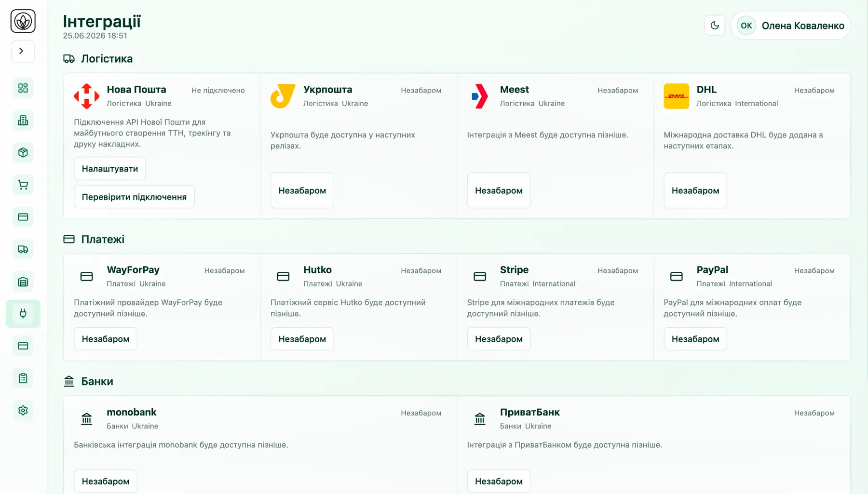
Task: Click the Незабаром button on PayPal card
Action: [x=695, y=339]
